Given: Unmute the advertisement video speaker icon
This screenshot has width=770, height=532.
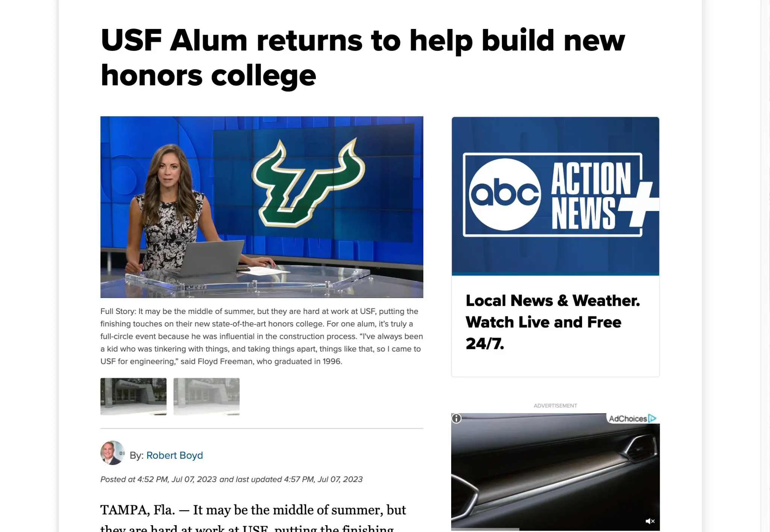Looking at the screenshot, I should click(x=650, y=521).
